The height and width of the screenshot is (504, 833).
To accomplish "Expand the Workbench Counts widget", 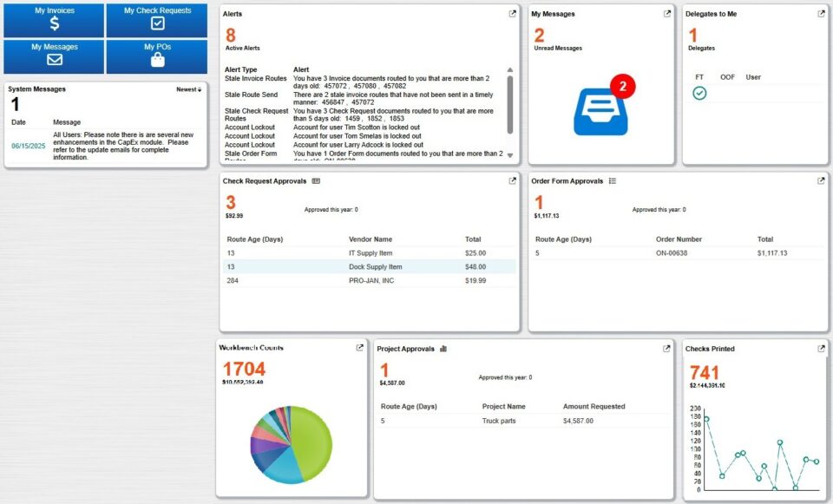I will point(359,348).
